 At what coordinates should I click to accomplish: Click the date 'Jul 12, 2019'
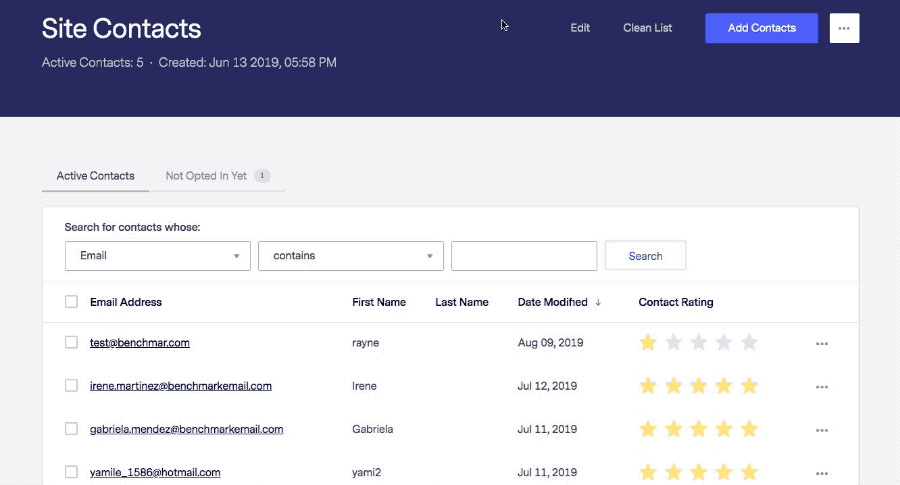tap(547, 386)
